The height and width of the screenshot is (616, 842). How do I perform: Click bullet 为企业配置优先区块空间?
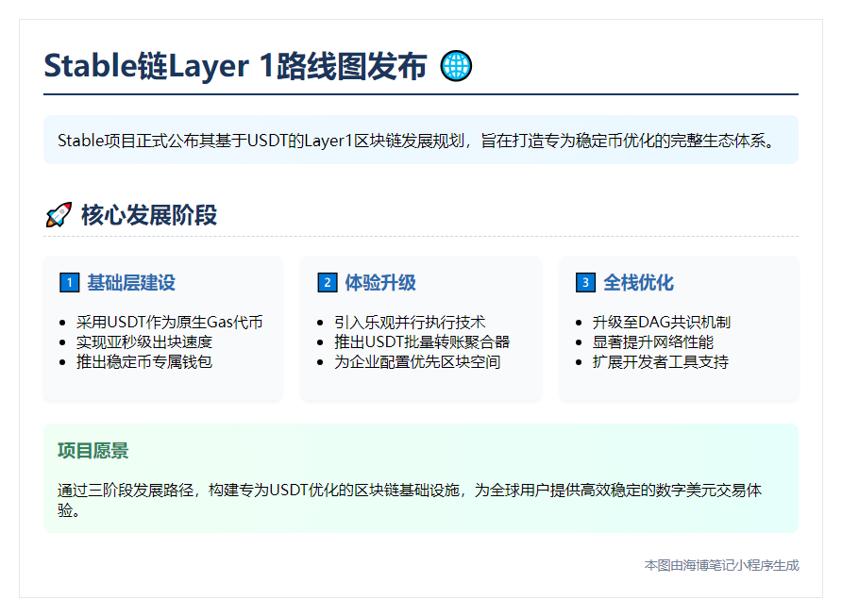[417, 361]
